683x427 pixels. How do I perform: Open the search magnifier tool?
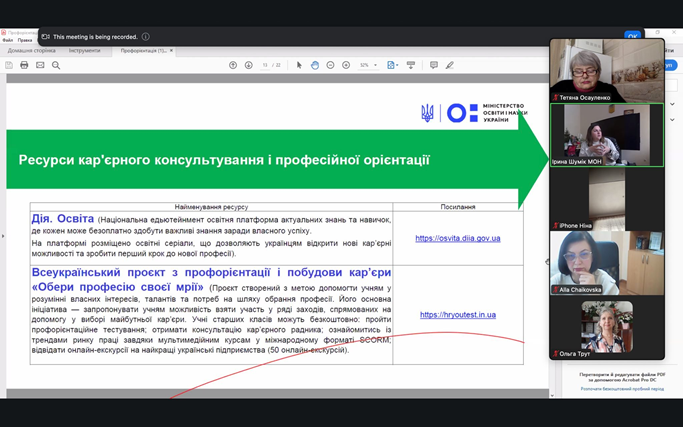coord(56,65)
